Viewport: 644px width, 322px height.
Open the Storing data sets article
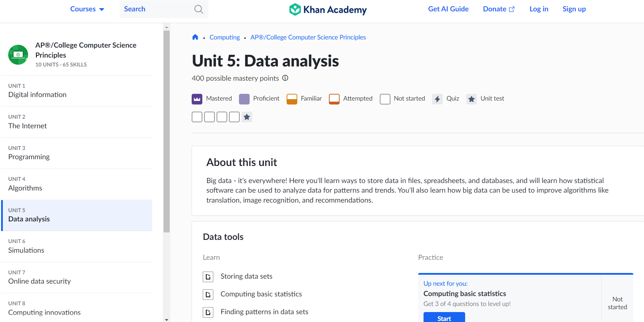point(246,276)
